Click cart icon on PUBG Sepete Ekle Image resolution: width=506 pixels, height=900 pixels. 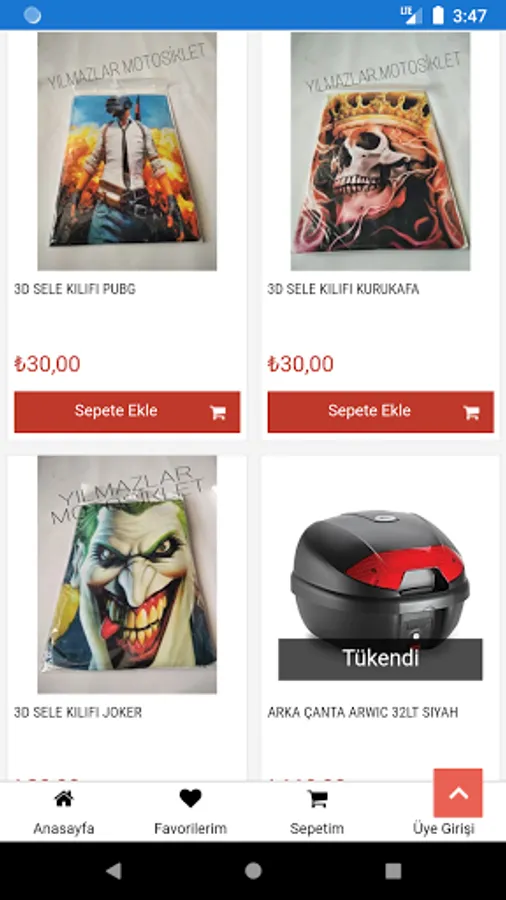tap(217, 412)
